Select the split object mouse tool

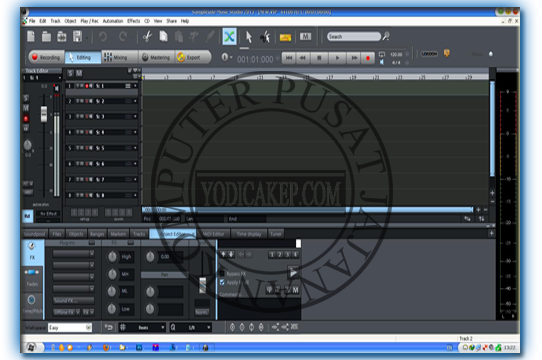(265, 37)
